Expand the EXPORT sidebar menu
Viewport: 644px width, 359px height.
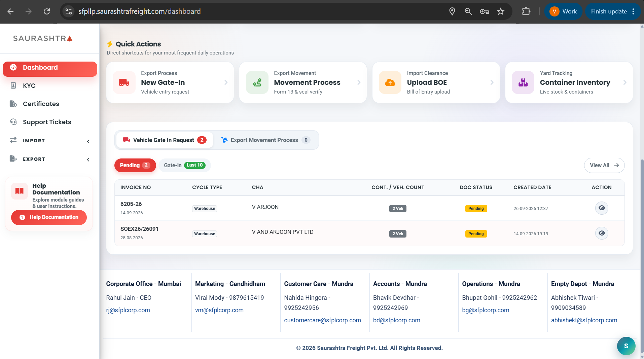coord(50,159)
